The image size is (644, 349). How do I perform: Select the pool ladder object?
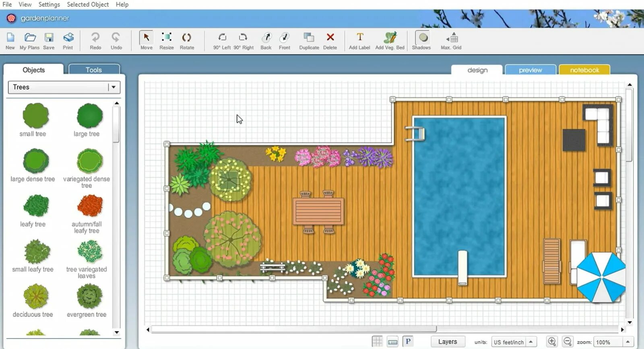click(x=415, y=133)
